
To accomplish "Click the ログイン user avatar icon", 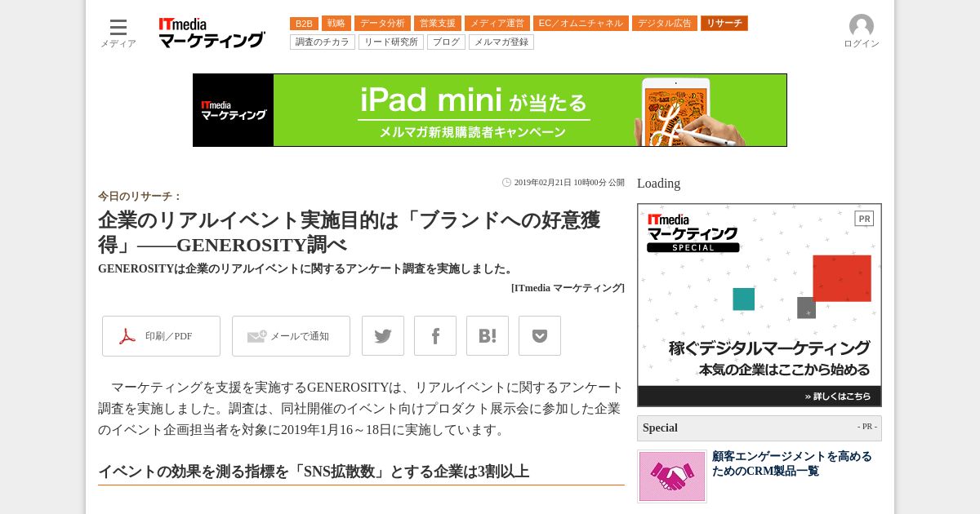I will pos(862,26).
